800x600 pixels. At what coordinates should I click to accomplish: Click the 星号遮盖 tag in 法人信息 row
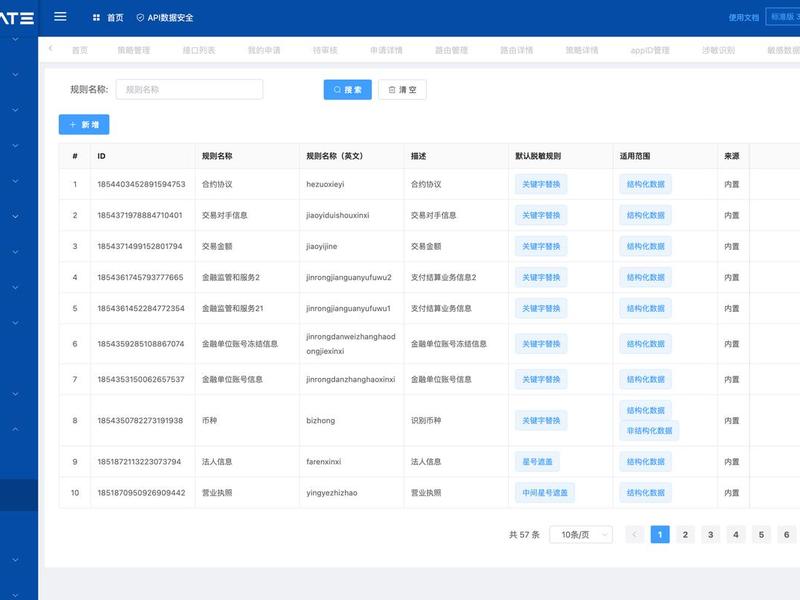point(537,462)
